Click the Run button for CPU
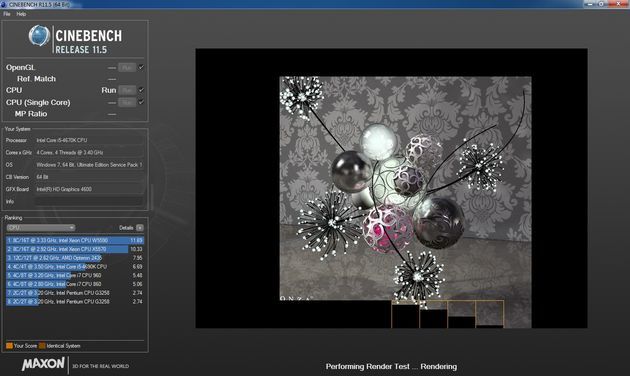Screen dimensions: 630x376 (127, 90)
